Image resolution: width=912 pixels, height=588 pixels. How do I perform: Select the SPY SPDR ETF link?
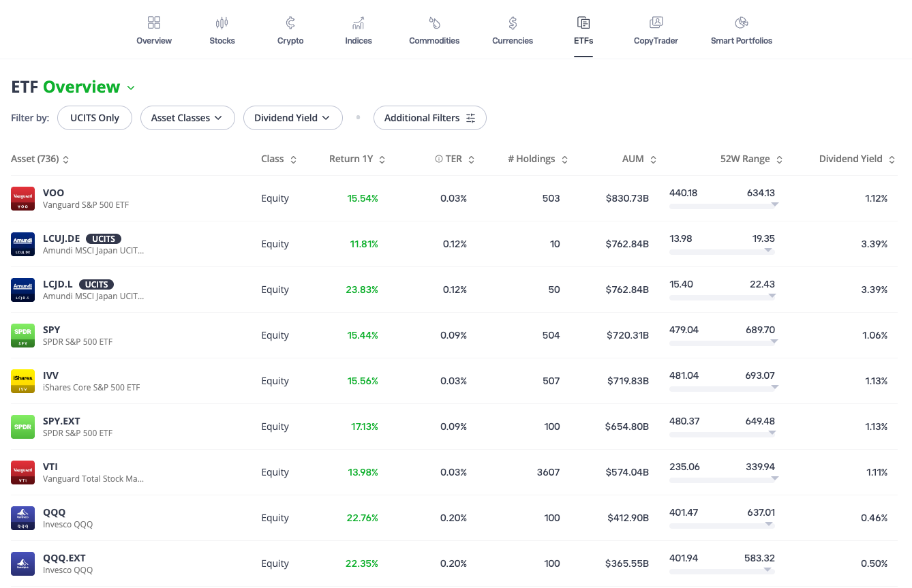51,329
